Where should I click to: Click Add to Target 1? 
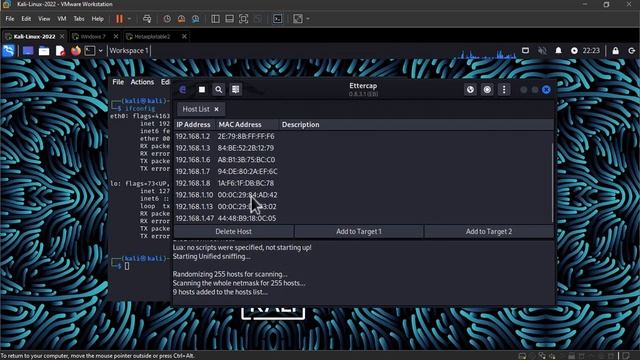pos(359,231)
